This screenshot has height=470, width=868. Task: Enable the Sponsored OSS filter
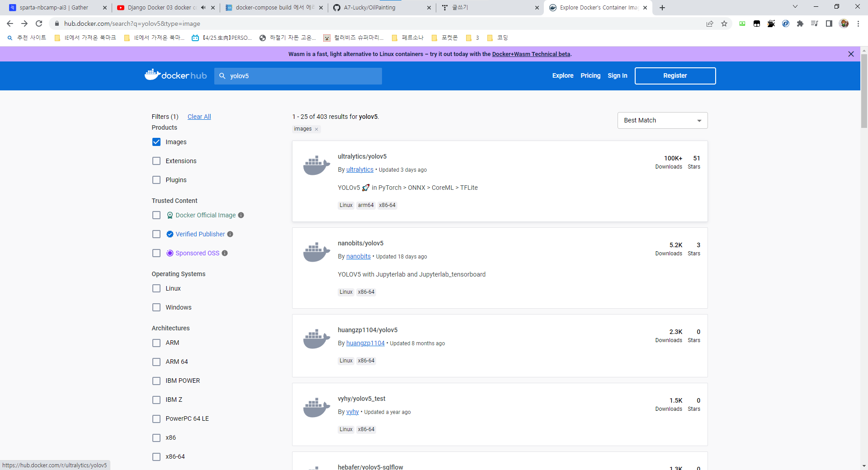(x=156, y=253)
